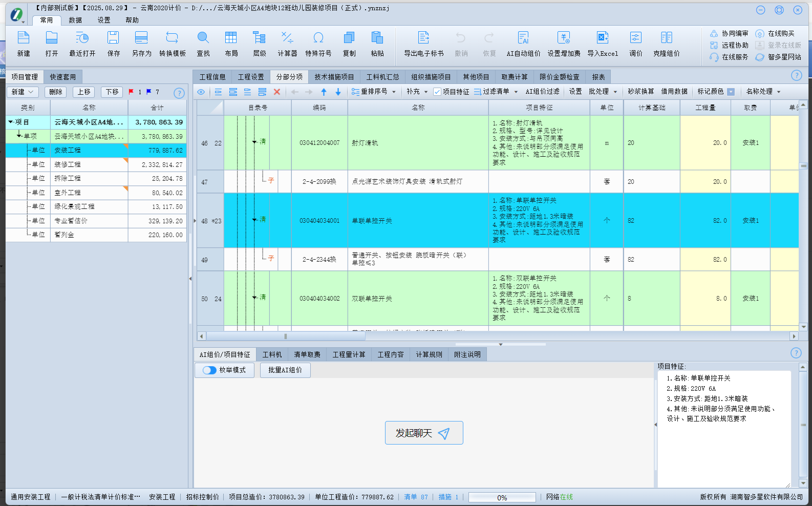Click 导出电子标书 export icon
The height and width of the screenshot is (506, 812).
[423, 38]
